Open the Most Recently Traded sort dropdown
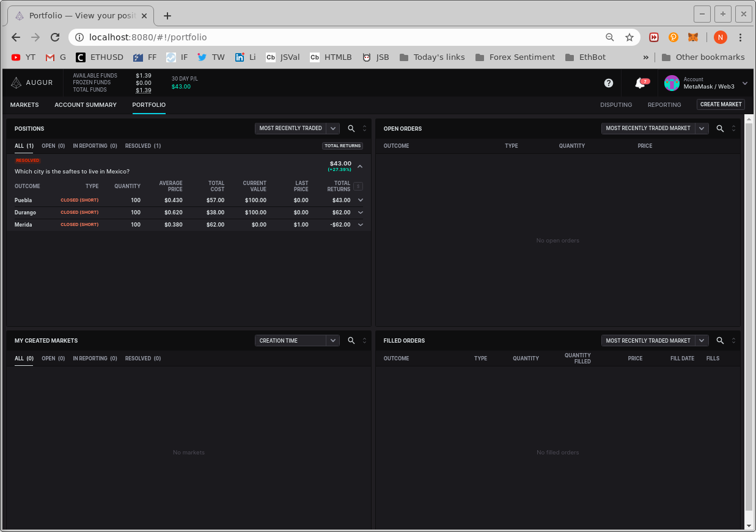This screenshot has height=532, width=756. pyautogui.click(x=297, y=128)
